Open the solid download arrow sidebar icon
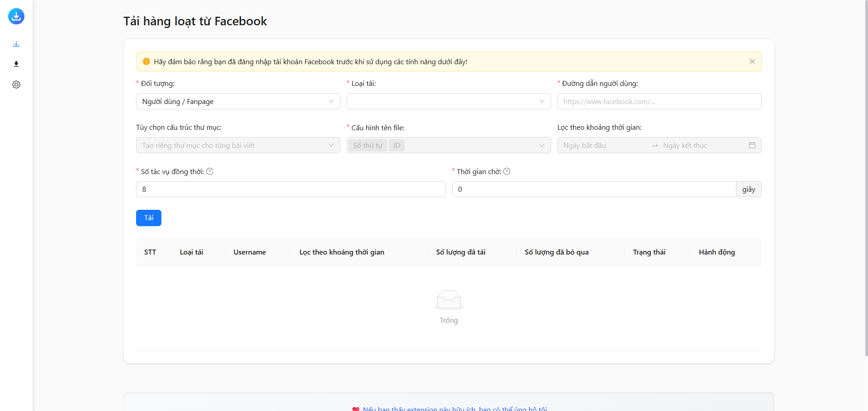868x411 pixels. coord(16,64)
